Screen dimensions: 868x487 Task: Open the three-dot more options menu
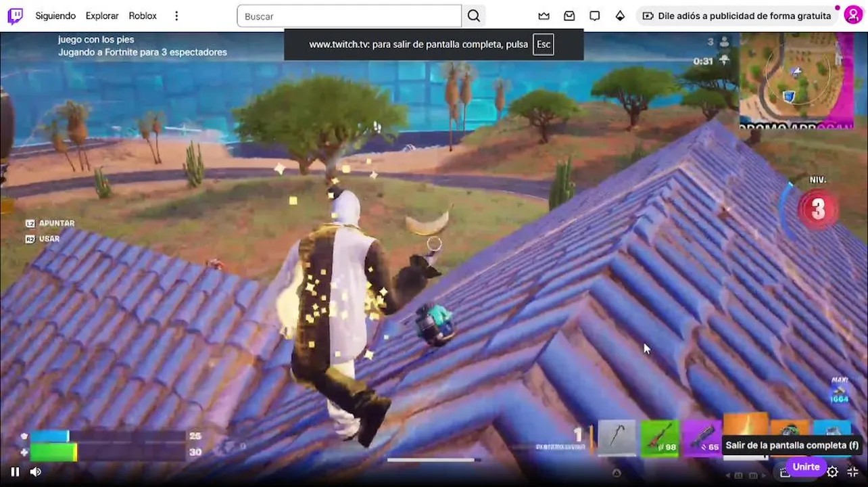pyautogui.click(x=176, y=16)
